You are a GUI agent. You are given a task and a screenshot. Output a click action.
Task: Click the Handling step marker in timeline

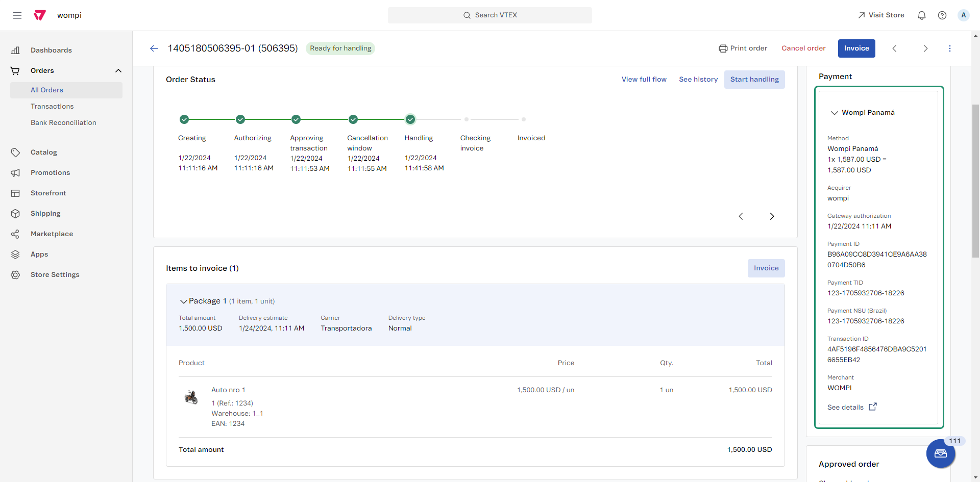click(410, 119)
